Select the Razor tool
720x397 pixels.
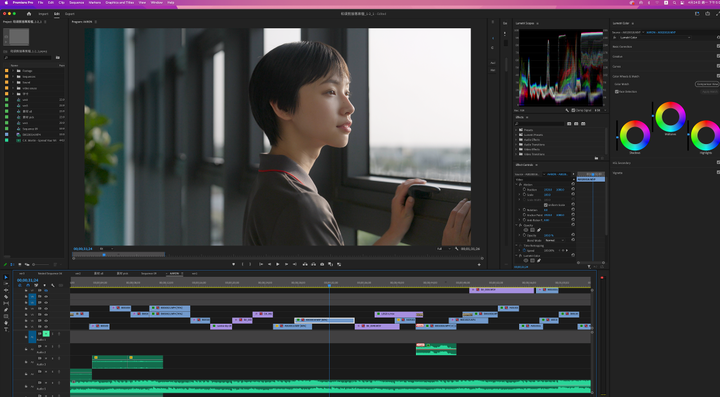(x=6, y=297)
